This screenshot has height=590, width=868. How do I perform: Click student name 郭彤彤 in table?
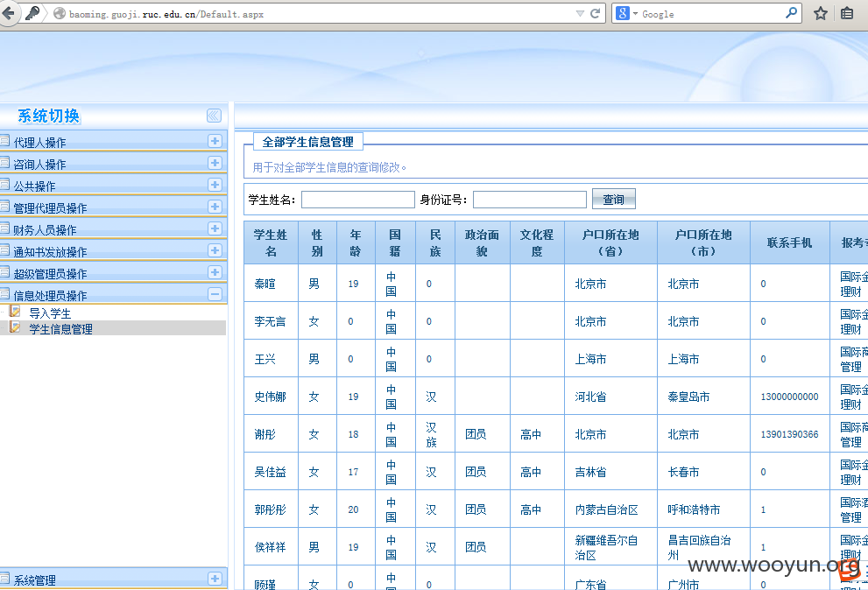coord(270,509)
